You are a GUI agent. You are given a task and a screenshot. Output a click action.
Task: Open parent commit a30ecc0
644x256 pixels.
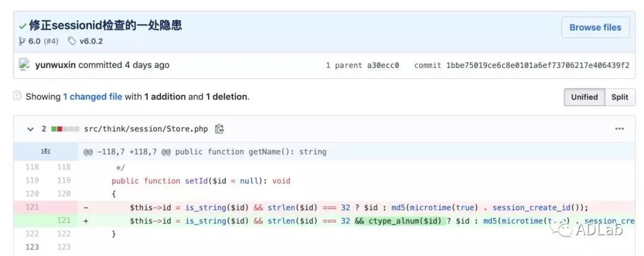point(383,66)
